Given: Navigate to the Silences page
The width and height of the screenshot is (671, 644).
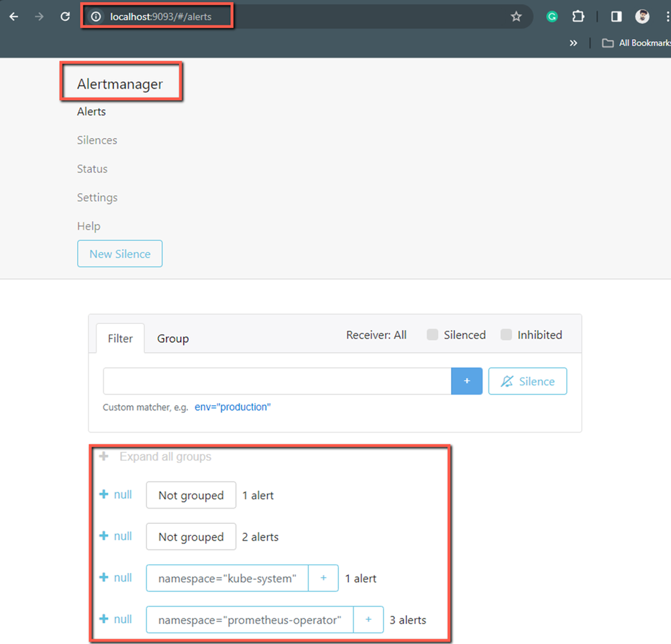Looking at the screenshot, I should [97, 140].
